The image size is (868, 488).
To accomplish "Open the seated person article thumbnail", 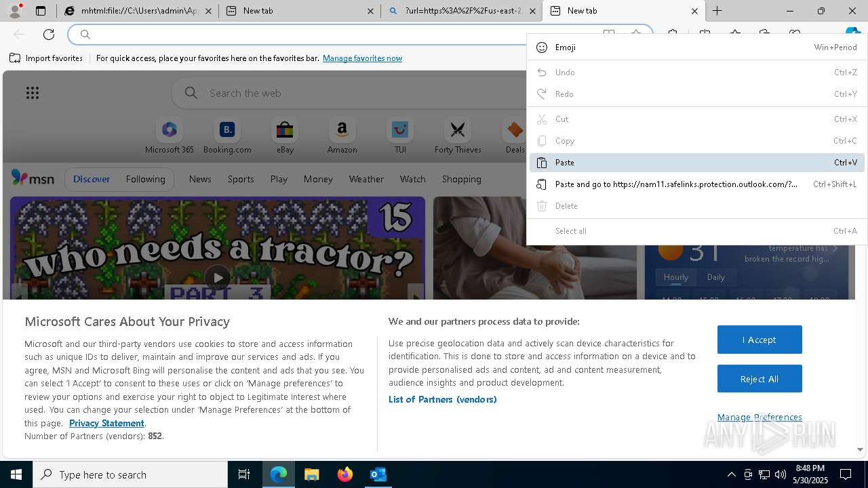I will pos(535,248).
